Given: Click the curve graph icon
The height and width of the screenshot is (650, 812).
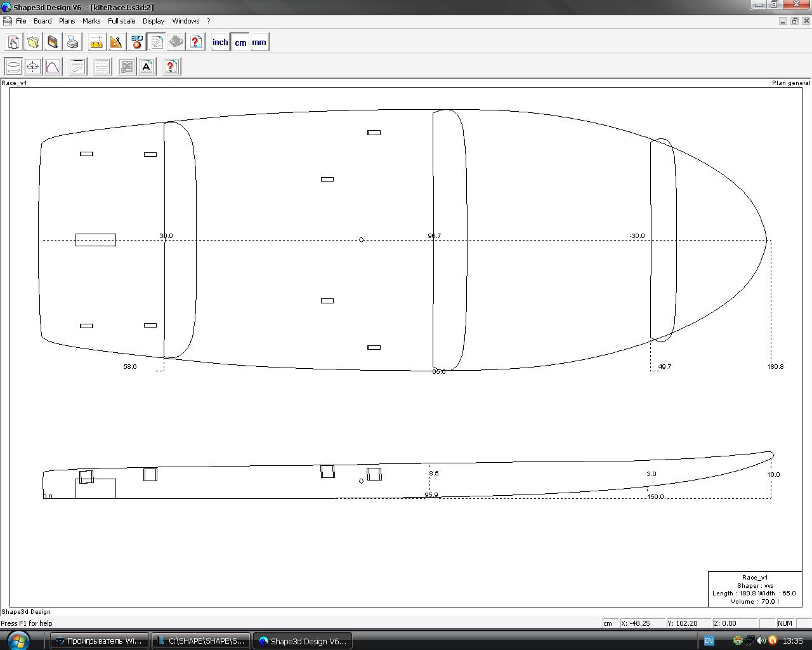Looking at the screenshot, I should click(x=53, y=67).
